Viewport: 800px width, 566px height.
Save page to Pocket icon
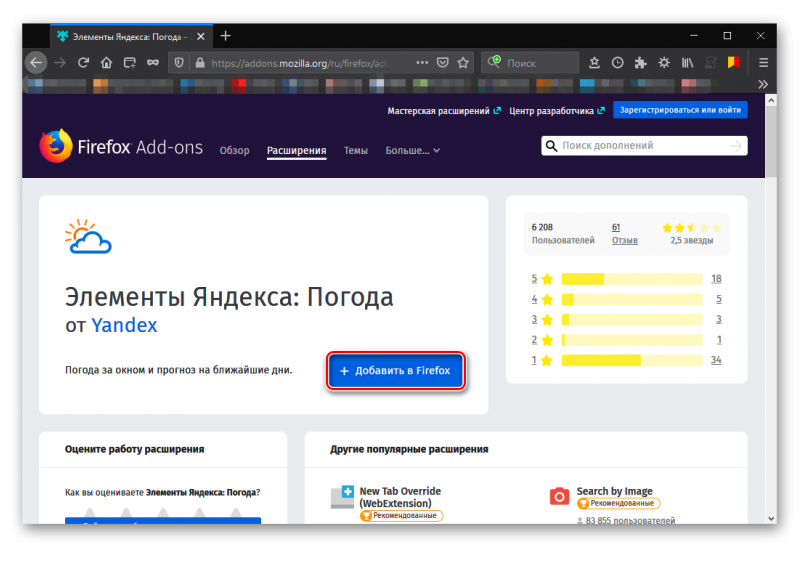click(x=442, y=63)
